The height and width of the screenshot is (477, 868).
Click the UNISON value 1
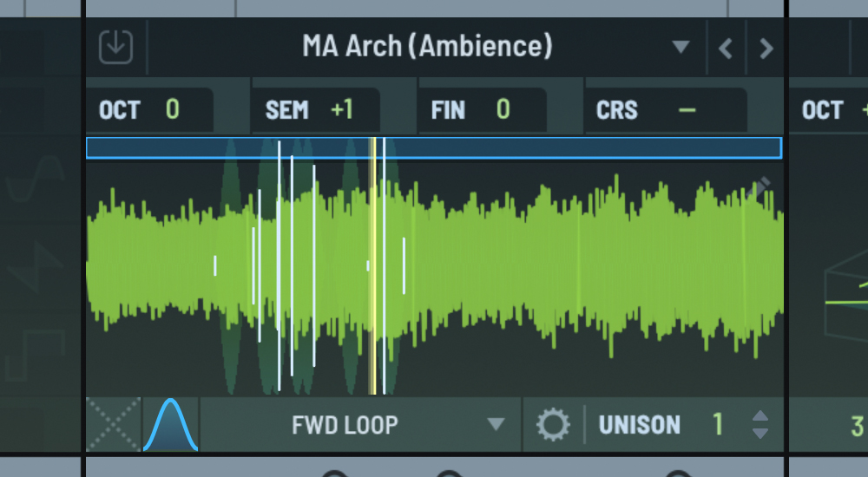718,424
